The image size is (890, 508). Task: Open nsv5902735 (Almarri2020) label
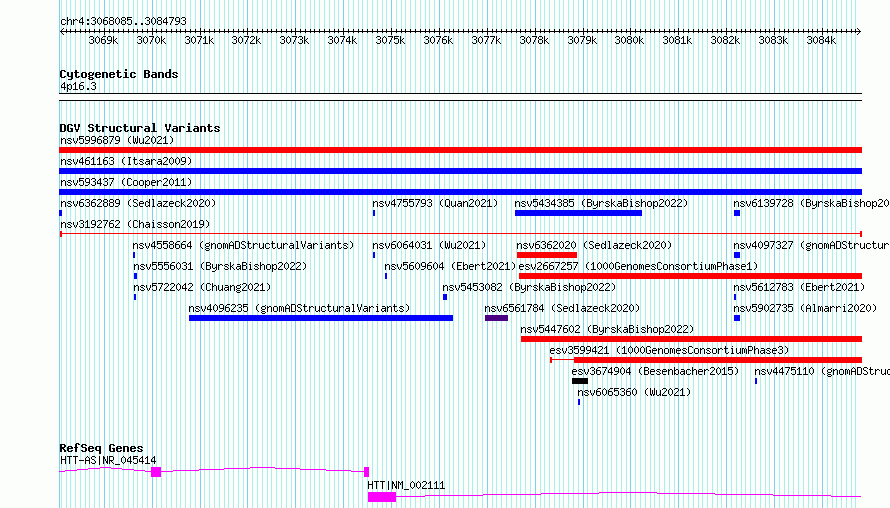pos(805,308)
